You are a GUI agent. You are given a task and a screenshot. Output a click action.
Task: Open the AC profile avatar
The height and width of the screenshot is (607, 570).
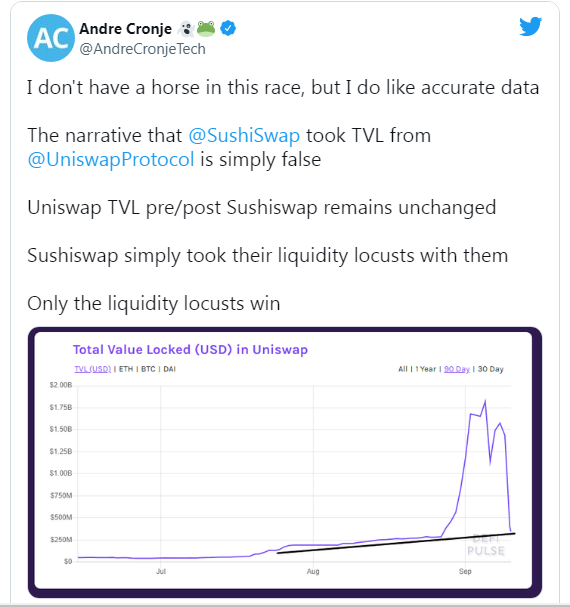[x=51, y=38]
